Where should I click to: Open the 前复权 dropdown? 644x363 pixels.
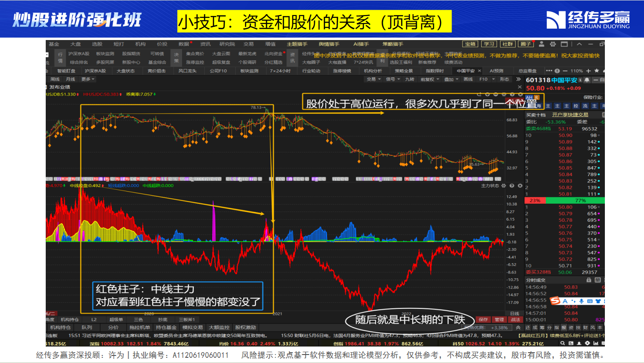pos(429,79)
